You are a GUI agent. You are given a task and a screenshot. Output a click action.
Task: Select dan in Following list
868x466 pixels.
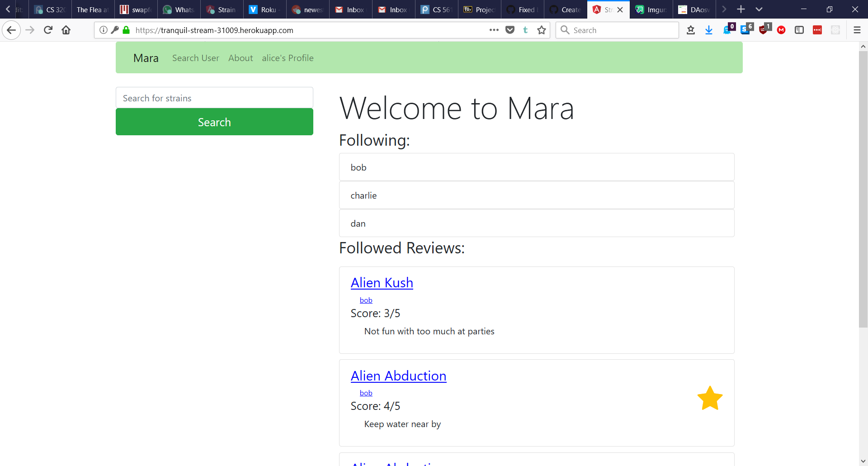tap(537, 223)
